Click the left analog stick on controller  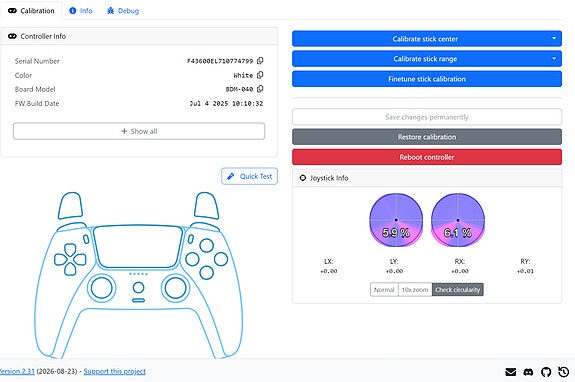pos(102,288)
